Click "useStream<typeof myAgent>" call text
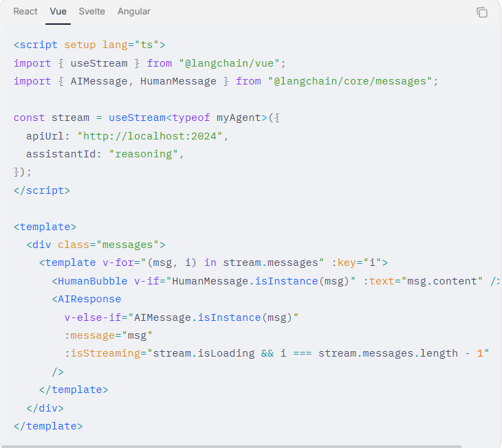Image resolution: width=502 pixels, height=448 pixels. [x=188, y=117]
